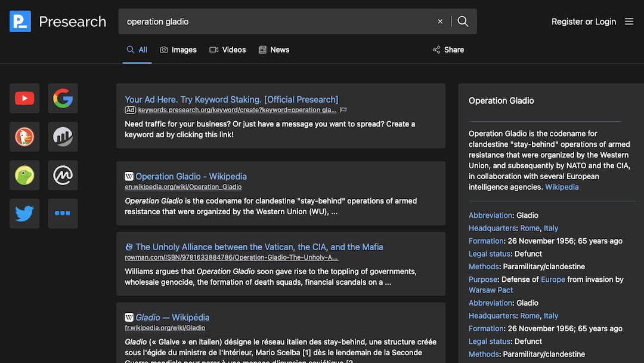
Task: Switch to the Images tab
Action: [178, 50]
